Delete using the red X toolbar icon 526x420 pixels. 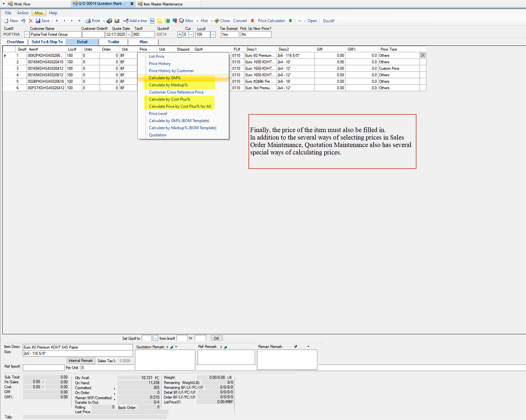click(30, 21)
